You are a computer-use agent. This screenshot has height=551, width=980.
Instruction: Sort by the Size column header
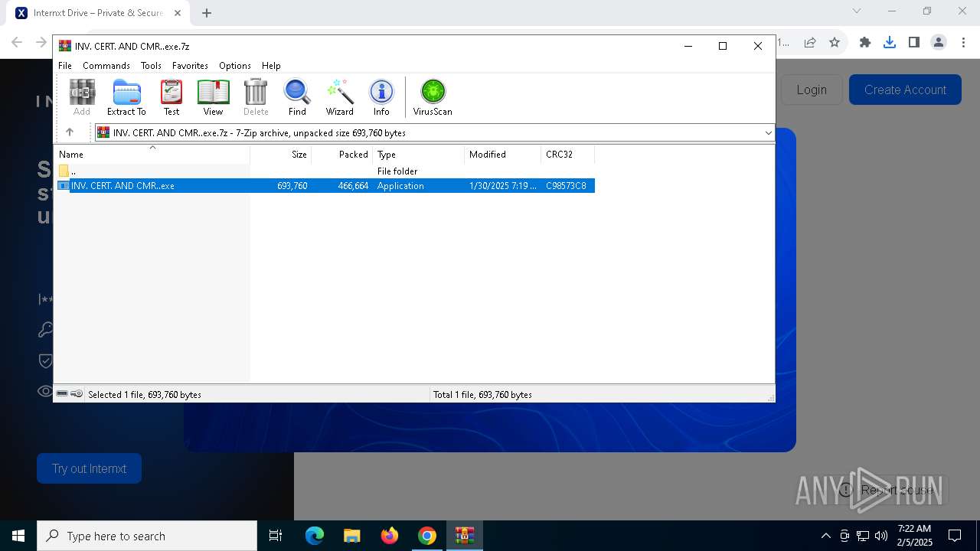tap(281, 155)
